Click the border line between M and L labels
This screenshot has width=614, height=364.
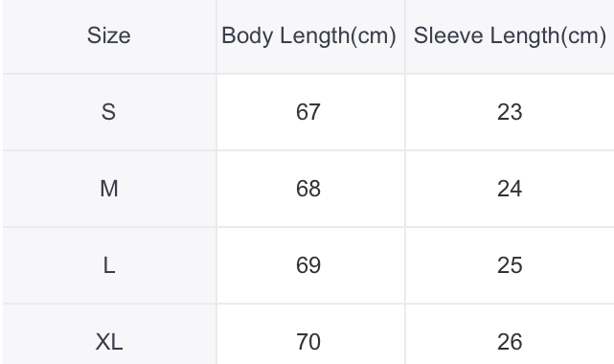109,227
